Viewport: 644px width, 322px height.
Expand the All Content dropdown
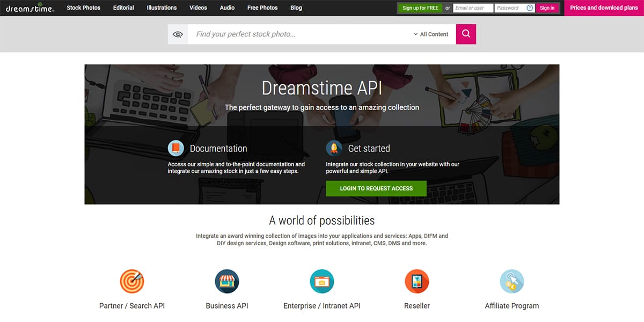(x=431, y=34)
